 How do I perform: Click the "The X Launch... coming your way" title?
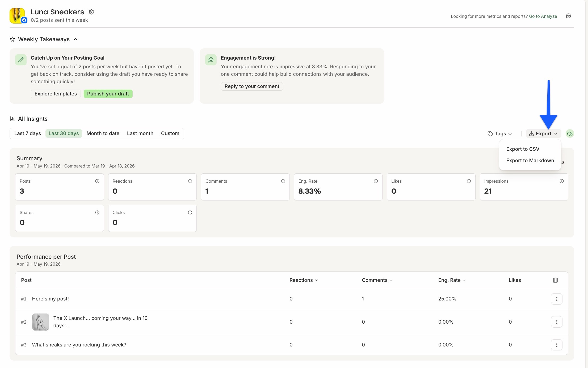pos(100,322)
